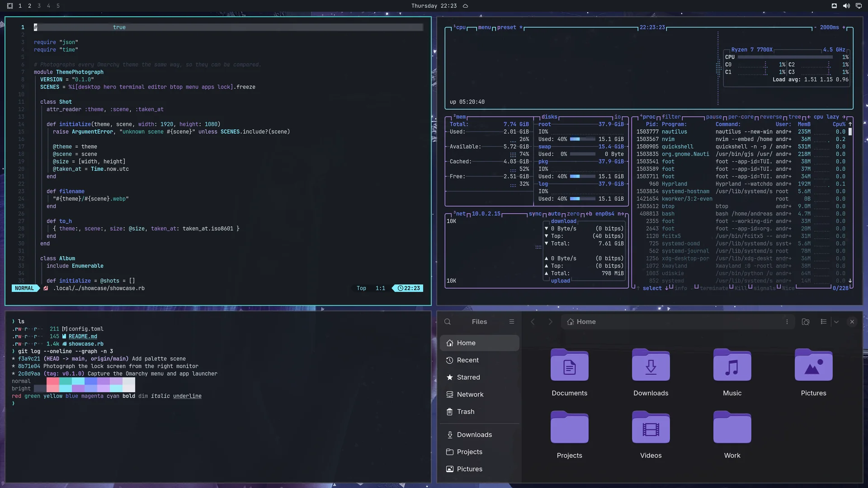Switch to workspace 2 in the top bar
Image resolution: width=868 pixels, height=488 pixels.
pos(29,6)
